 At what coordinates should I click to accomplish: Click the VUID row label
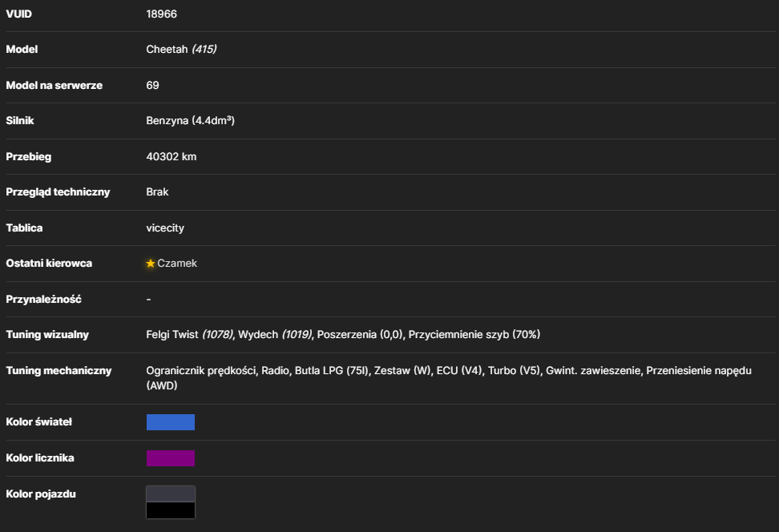(x=19, y=14)
